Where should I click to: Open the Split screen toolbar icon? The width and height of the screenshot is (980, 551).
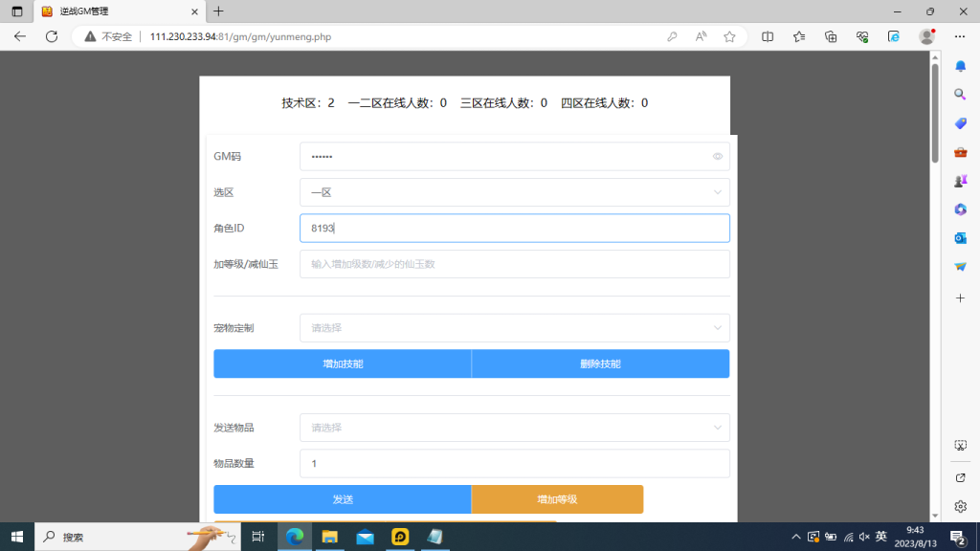(x=768, y=35)
